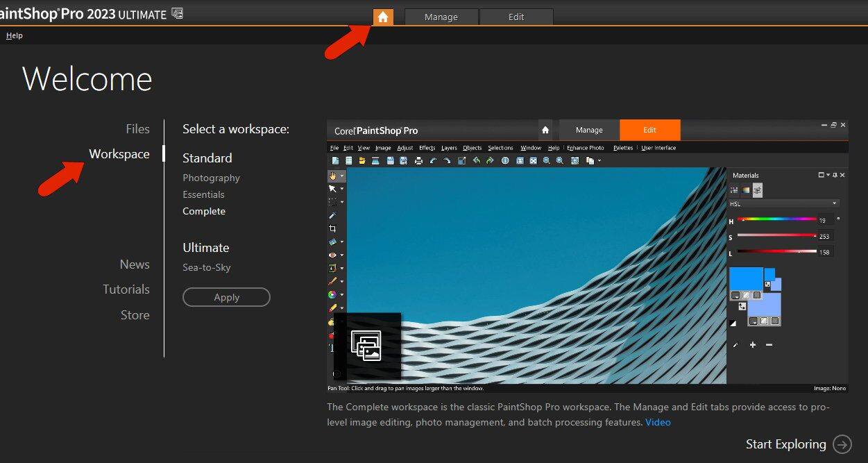The height and width of the screenshot is (463, 868).
Task: Click the plus icon in preview Materials palette
Action: coord(753,345)
